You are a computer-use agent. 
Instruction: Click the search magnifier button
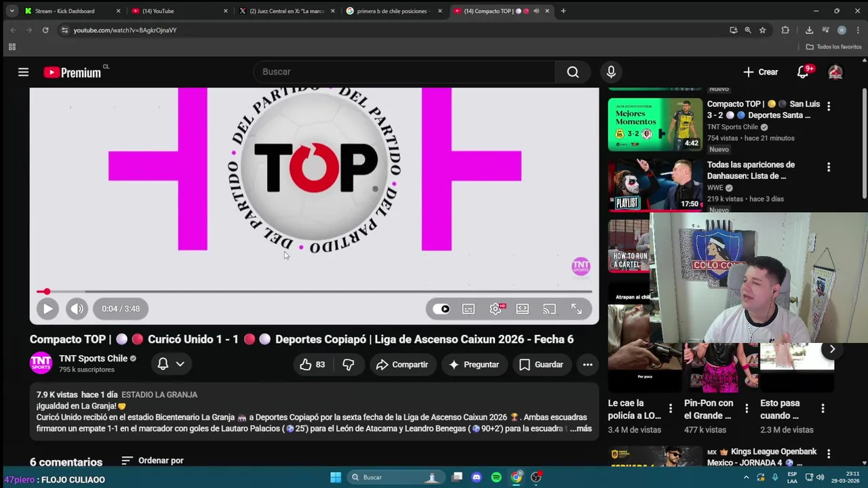pyautogui.click(x=573, y=72)
